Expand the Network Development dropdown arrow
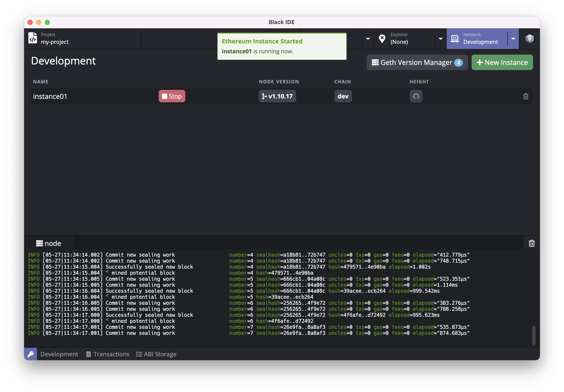 pyautogui.click(x=513, y=38)
